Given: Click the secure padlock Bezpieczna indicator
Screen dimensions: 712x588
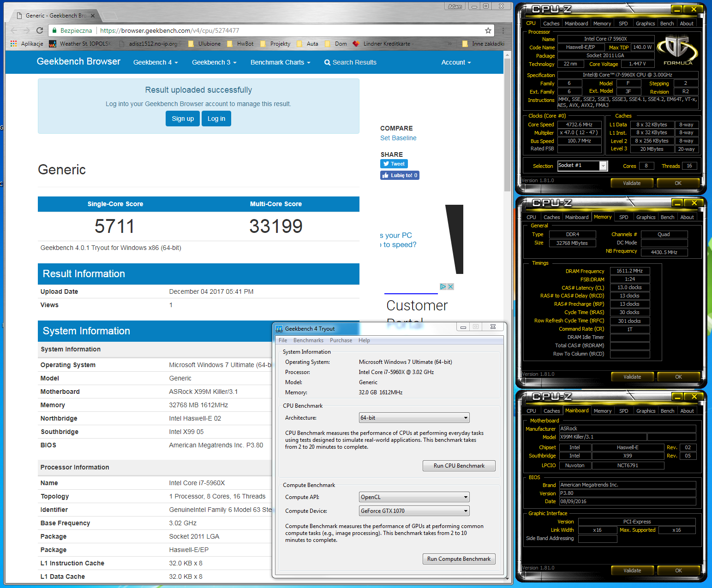Looking at the screenshot, I should coord(72,30).
